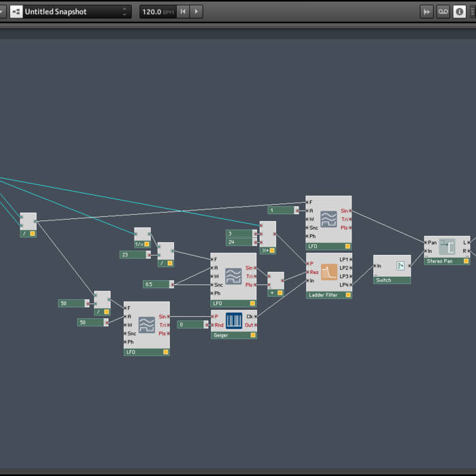Open the info panel icon in top bar
Image resolution: width=476 pixels, height=476 pixels.
460,12
